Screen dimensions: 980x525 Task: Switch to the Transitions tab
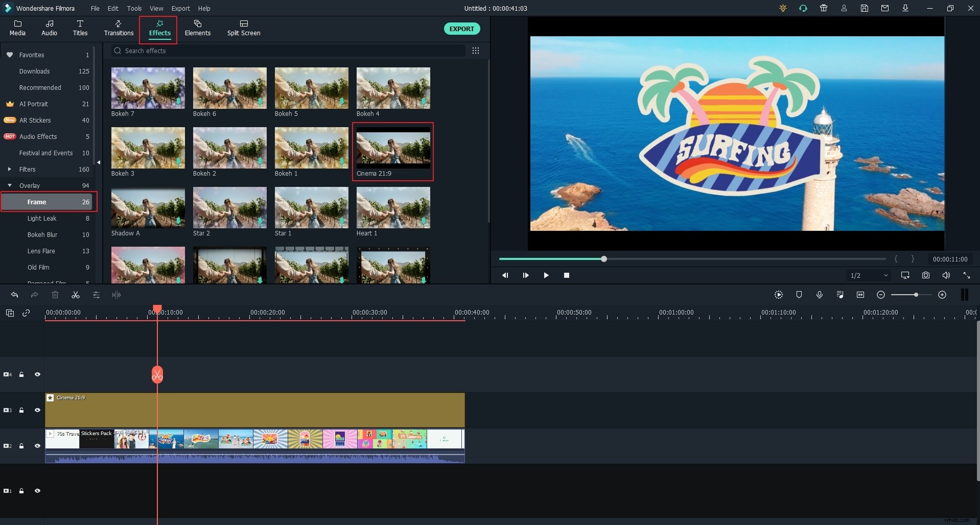click(x=118, y=28)
